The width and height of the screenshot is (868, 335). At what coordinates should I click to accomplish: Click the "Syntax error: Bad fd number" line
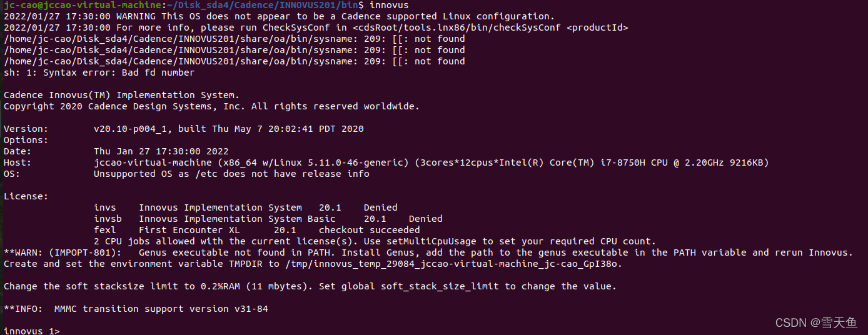pos(99,72)
